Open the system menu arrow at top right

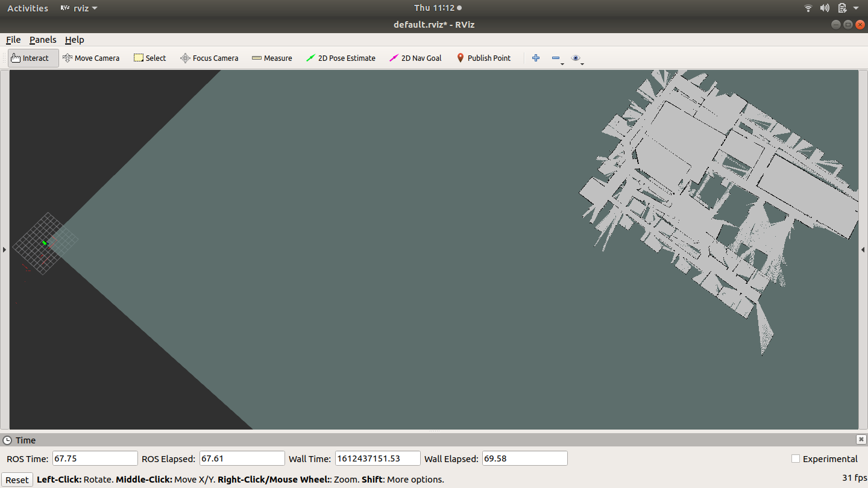(x=856, y=8)
